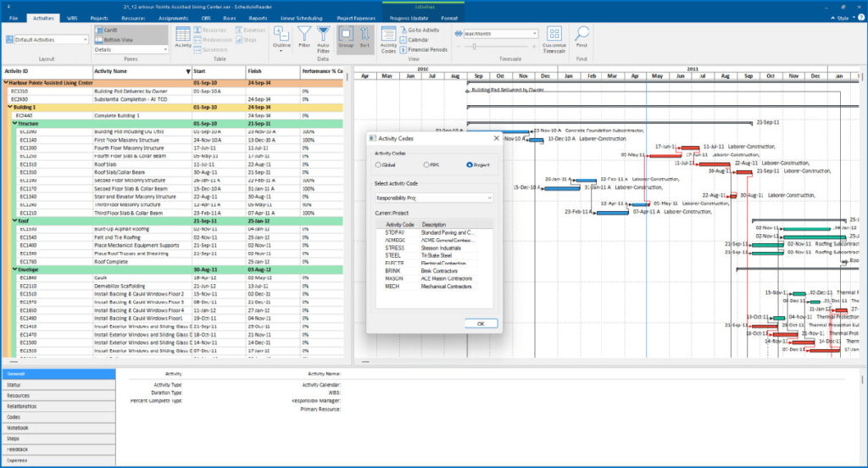Collapse Harbour Pointe Assisted Living Center group
The image size is (868, 468).
(x=6, y=82)
